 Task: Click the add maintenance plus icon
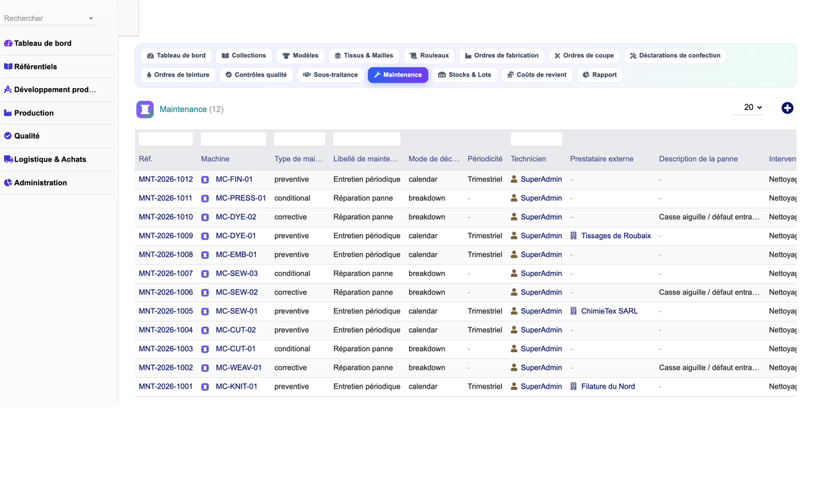click(x=787, y=108)
